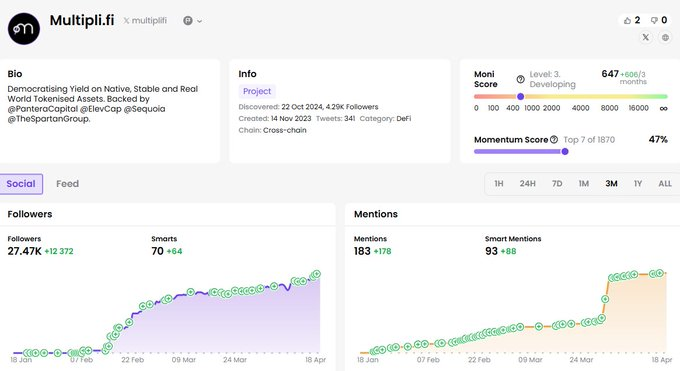Select the 1Y time range

tap(638, 184)
